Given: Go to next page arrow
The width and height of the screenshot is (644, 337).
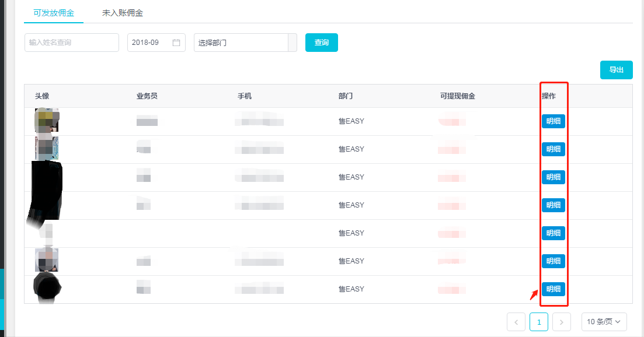Looking at the screenshot, I should [x=562, y=322].
